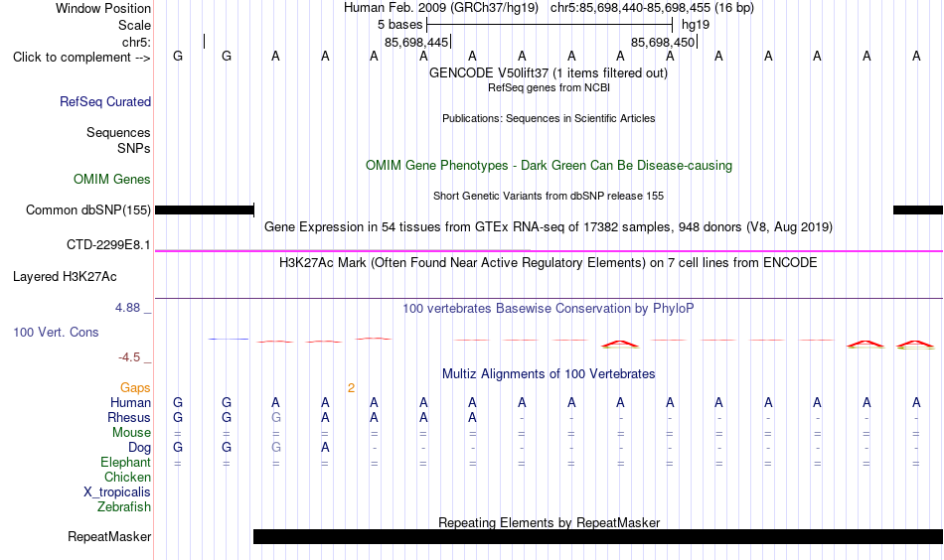Click the left black dbSNP variant bar

pos(205,210)
